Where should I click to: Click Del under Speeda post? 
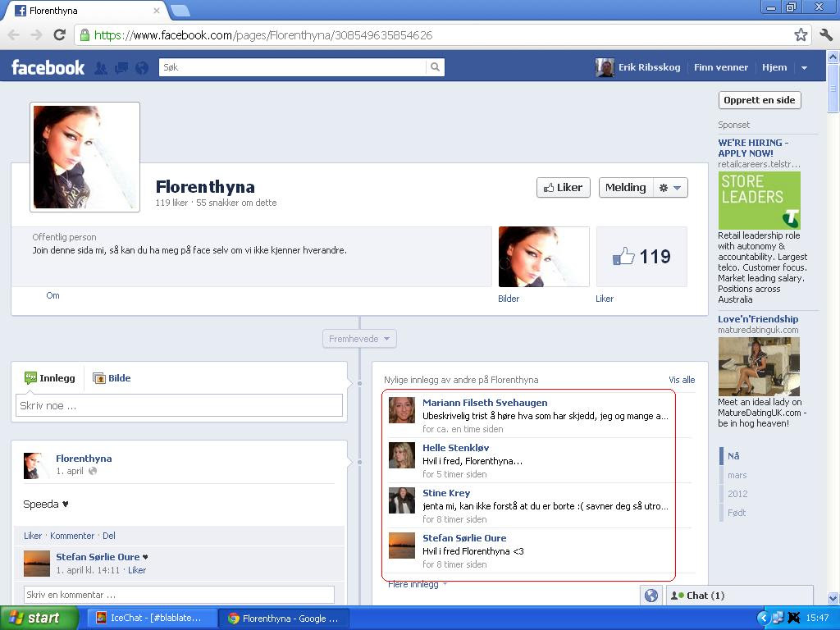pyautogui.click(x=109, y=536)
